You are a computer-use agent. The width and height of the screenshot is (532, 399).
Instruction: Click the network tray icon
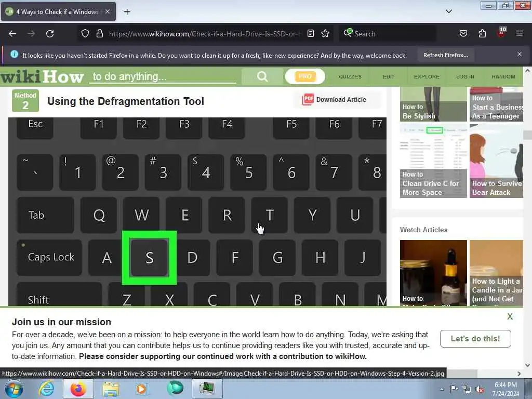(467, 389)
